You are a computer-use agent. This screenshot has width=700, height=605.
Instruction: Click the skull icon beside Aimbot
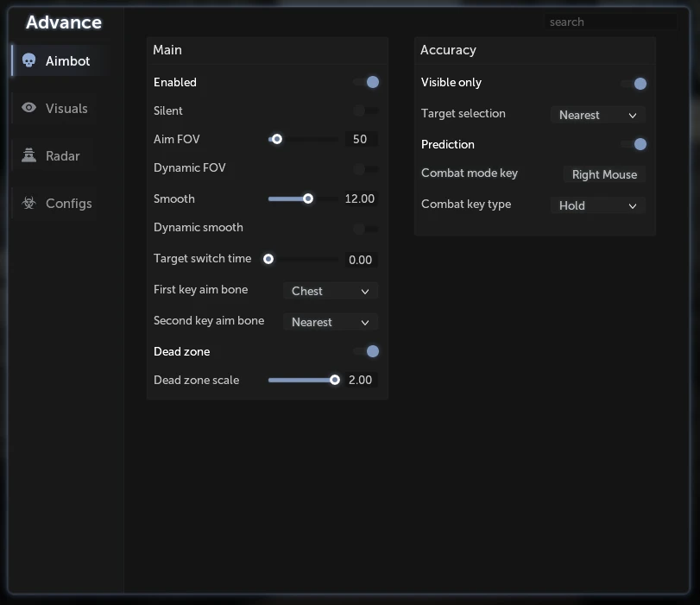pyautogui.click(x=29, y=60)
